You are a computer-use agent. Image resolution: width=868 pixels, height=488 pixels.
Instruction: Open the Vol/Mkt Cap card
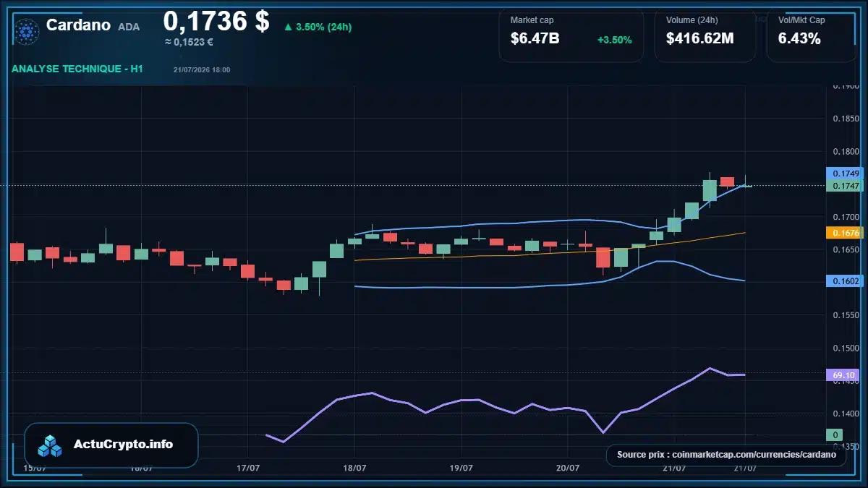pyautogui.click(x=811, y=35)
